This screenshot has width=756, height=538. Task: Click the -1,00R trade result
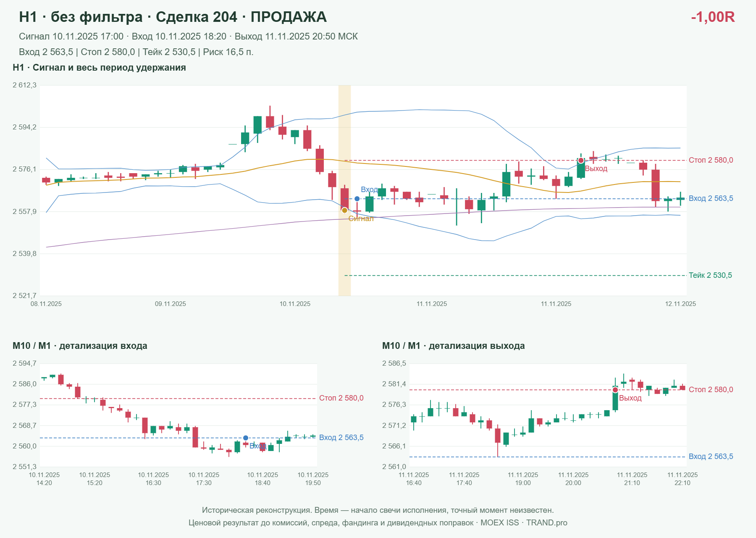coord(713,17)
